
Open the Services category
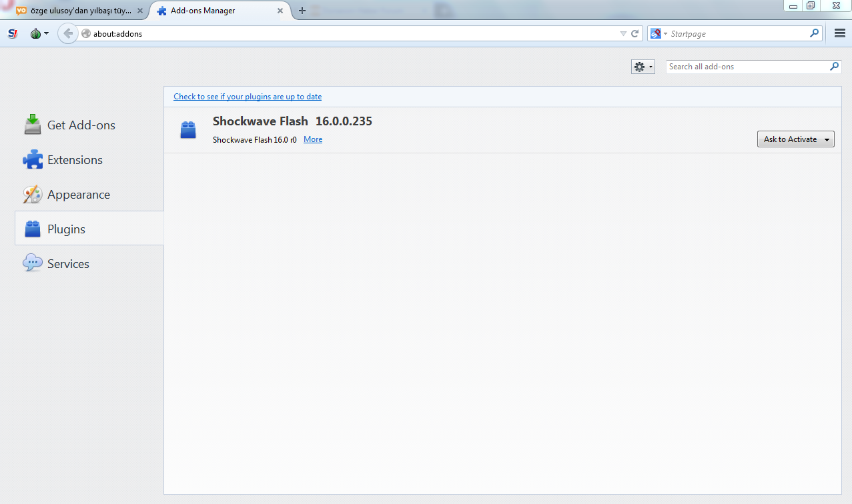tap(89, 264)
